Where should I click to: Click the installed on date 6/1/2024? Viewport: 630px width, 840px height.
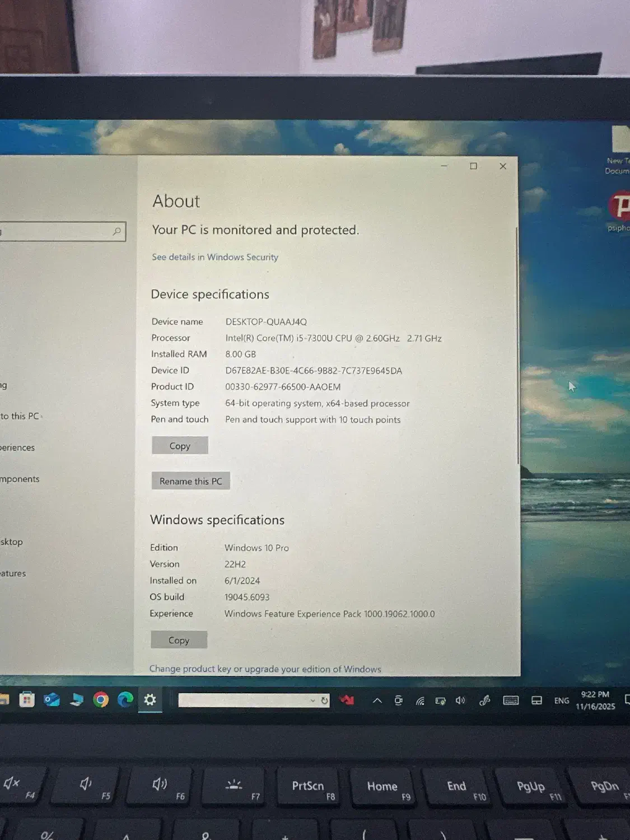click(242, 581)
